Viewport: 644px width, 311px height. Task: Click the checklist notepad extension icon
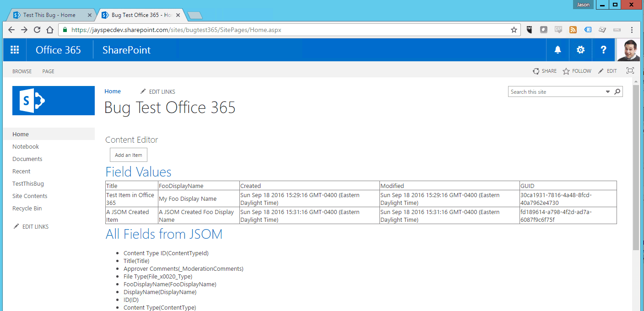[602, 30]
